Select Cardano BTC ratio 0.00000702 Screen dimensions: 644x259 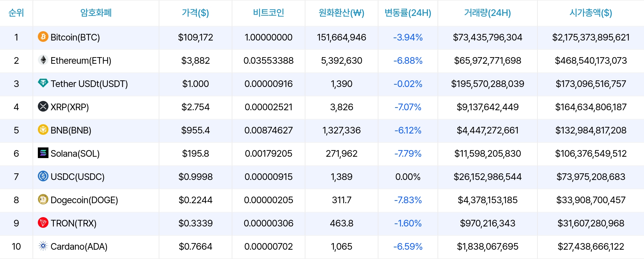tap(269, 246)
